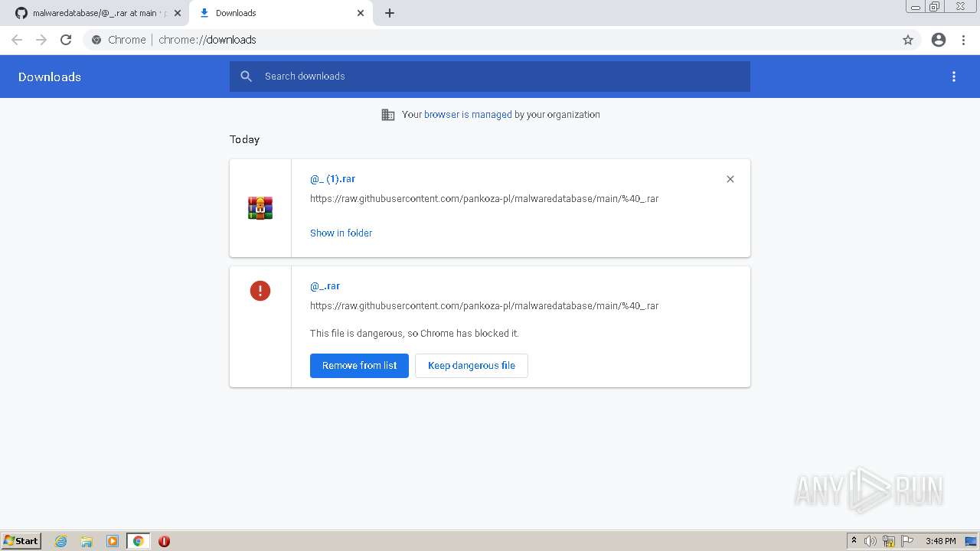The height and width of the screenshot is (551, 980).
Task: Click the Show desktop button
Action: coord(972,541)
